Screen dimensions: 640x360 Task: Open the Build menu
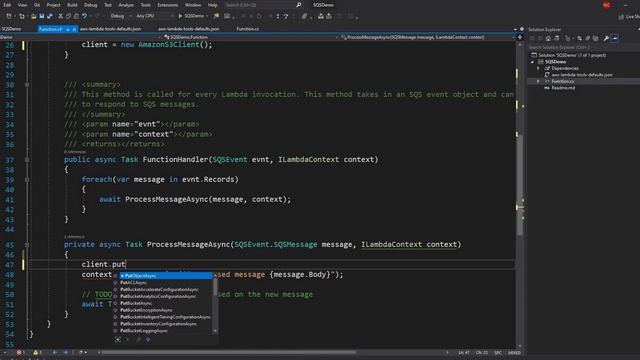pos(72,5)
